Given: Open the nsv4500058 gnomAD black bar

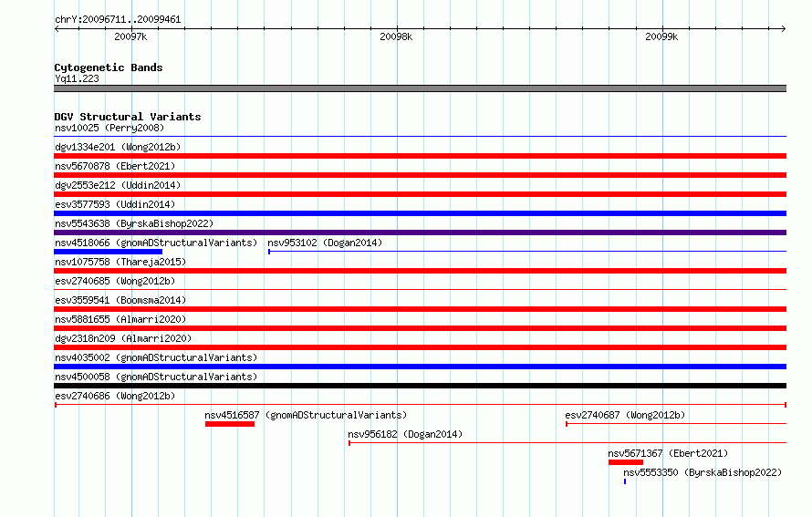Looking at the screenshot, I should pos(420,386).
